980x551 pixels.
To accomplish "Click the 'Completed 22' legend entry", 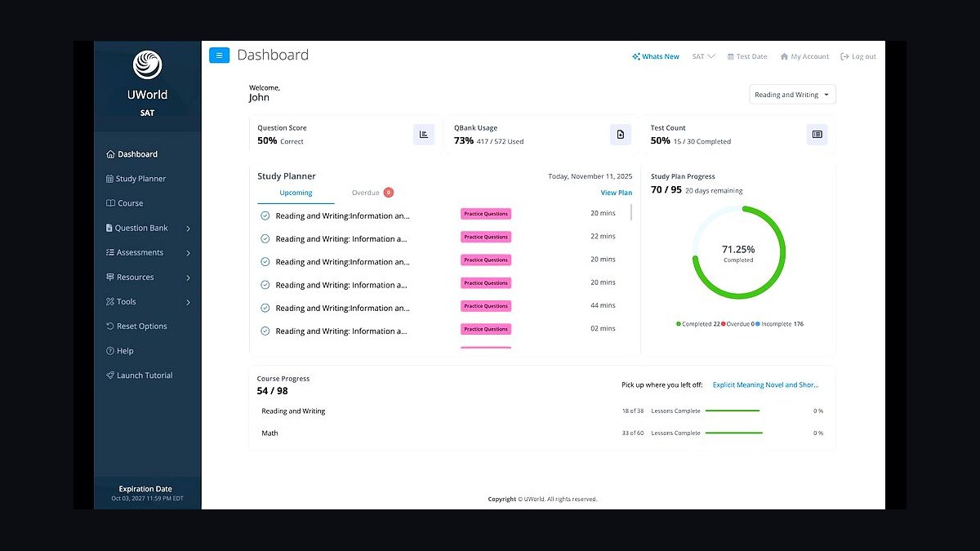I will pyautogui.click(x=698, y=324).
